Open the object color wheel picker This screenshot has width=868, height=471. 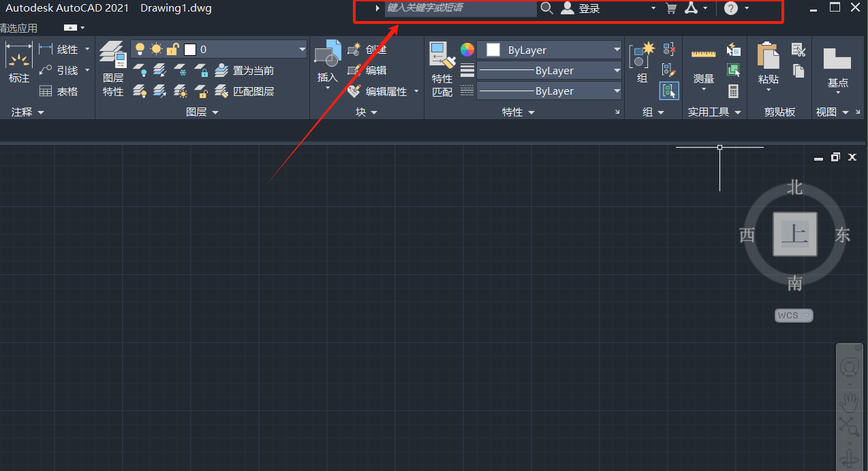467,50
